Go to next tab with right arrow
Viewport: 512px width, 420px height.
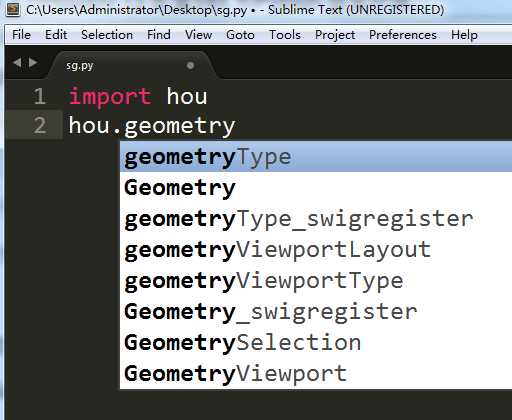point(33,63)
